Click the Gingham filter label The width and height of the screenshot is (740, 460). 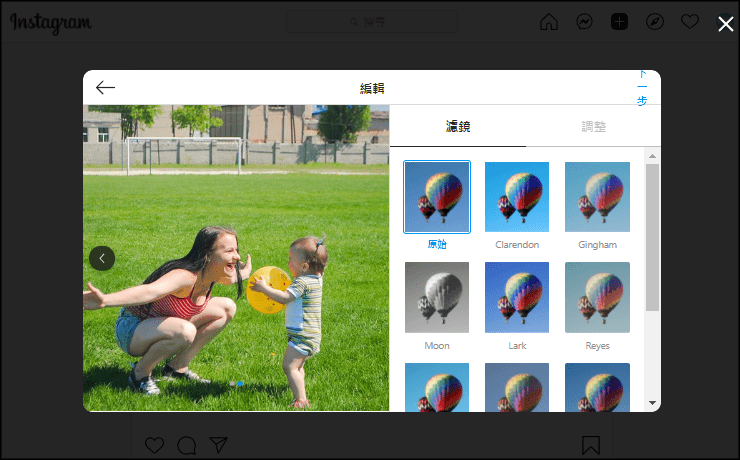coord(597,245)
